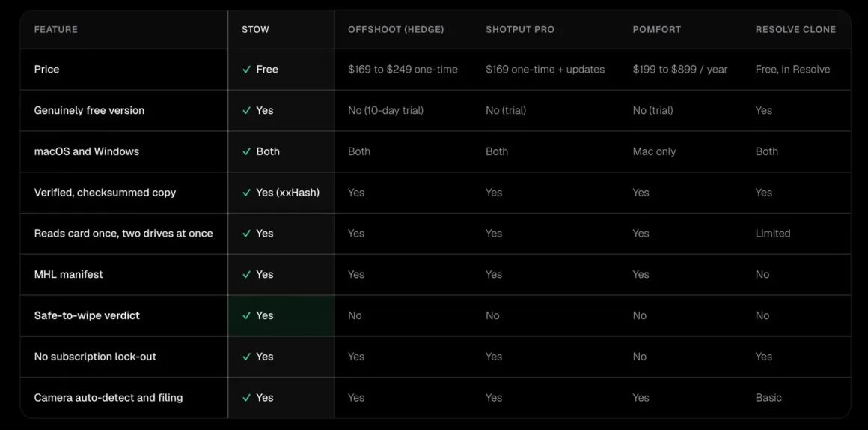
Task: Select the OFFSHOOT (HEDGE) column header
Action: point(396,30)
